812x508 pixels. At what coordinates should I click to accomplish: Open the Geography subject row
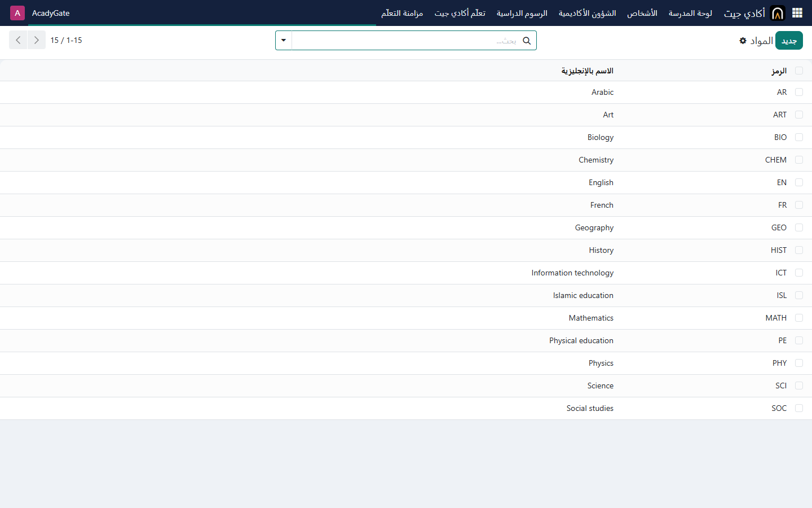[x=406, y=227]
